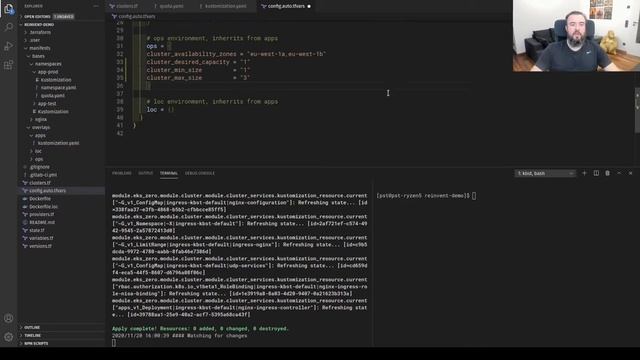Open the Extensions view in the activity bar
Screen dimensions: 640x360
(9, 65)
